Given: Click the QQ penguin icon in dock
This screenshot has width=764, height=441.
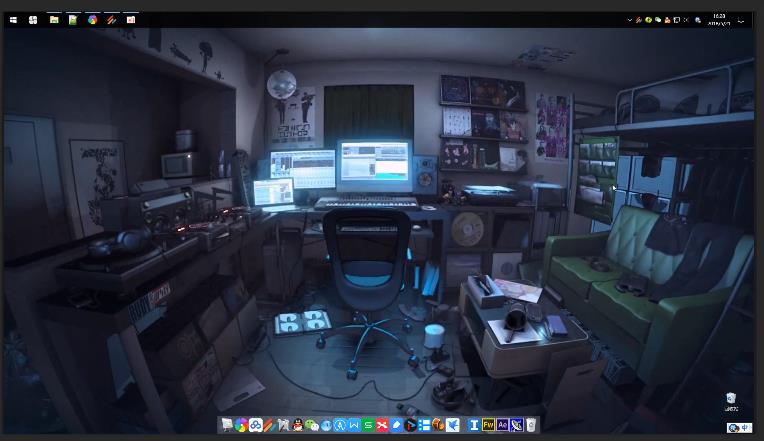Looking at the screenshot, I should 298,425.
